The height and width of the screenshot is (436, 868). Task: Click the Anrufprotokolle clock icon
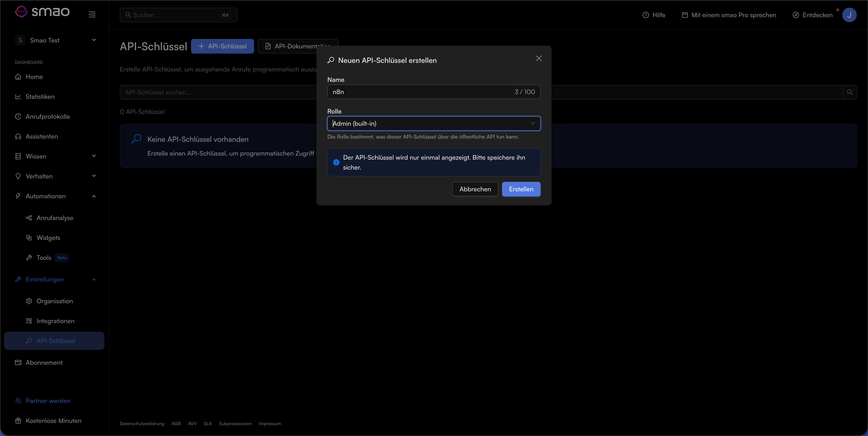[x=18, y=116]
